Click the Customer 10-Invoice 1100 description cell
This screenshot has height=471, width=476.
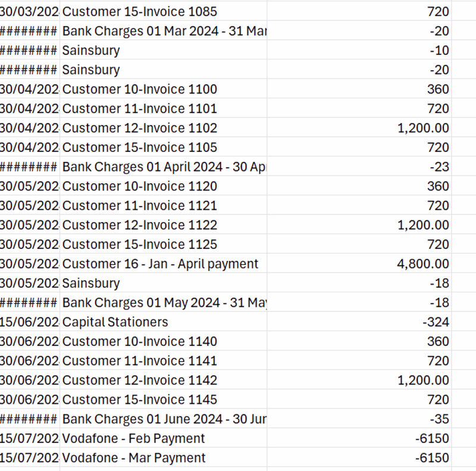click(140, 89)
